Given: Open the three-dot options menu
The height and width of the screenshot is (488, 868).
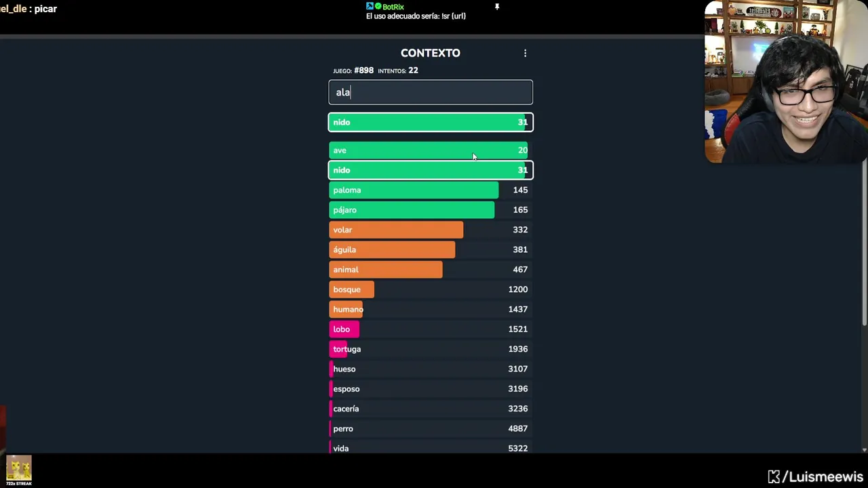Looking at the screenshot, I should tap(525, 54).
